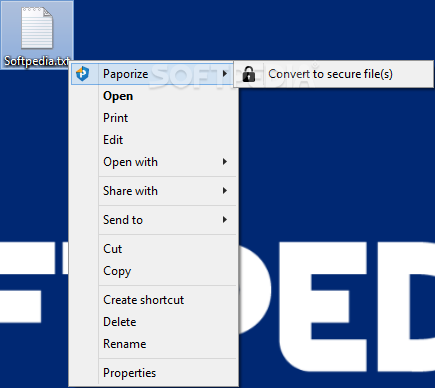
Task: Open the Paporize submenu entry
Action: 152,74
